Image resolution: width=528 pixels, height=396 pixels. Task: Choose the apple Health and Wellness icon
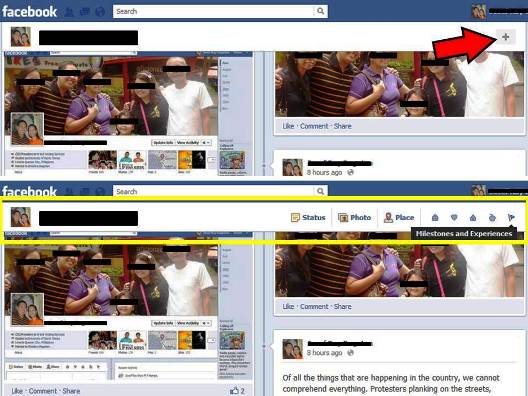[492, 218]
